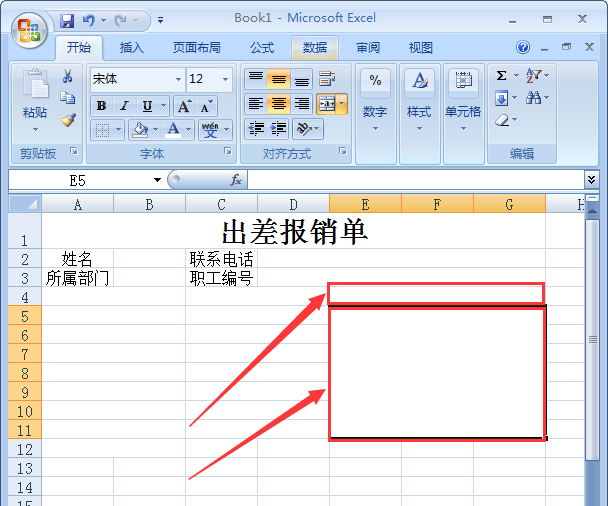Toggle align text left
The width and height of the screenshot is (608, 506).
256,104
